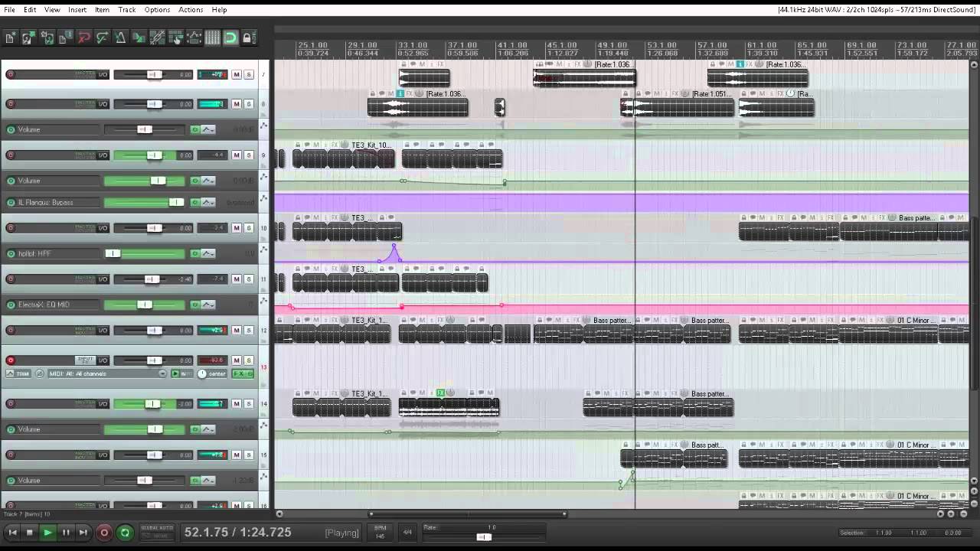Open the Track menu

(127, 10)
